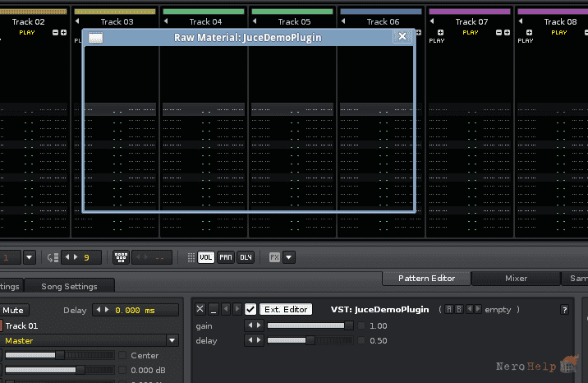
Task: Click the minus icon on Track 07
Action: point(498,33)
